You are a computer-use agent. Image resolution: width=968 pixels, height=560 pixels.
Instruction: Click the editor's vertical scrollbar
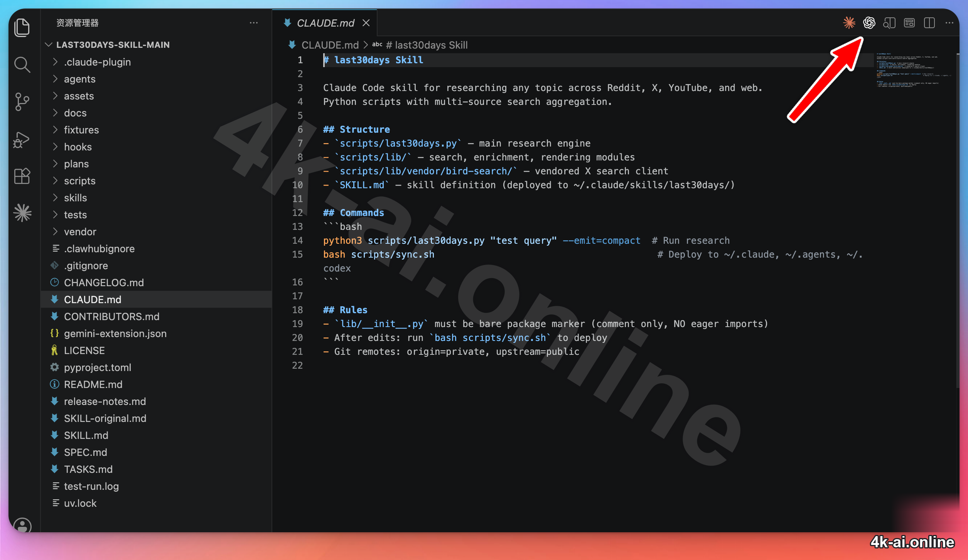pyautogui.click(x=957, y=221)
